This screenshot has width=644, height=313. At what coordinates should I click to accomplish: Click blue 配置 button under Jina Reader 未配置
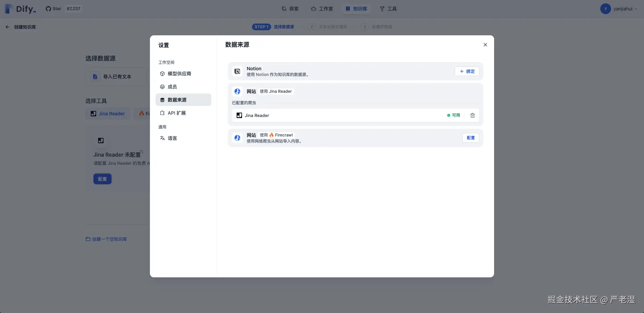[x=103, y=179]
